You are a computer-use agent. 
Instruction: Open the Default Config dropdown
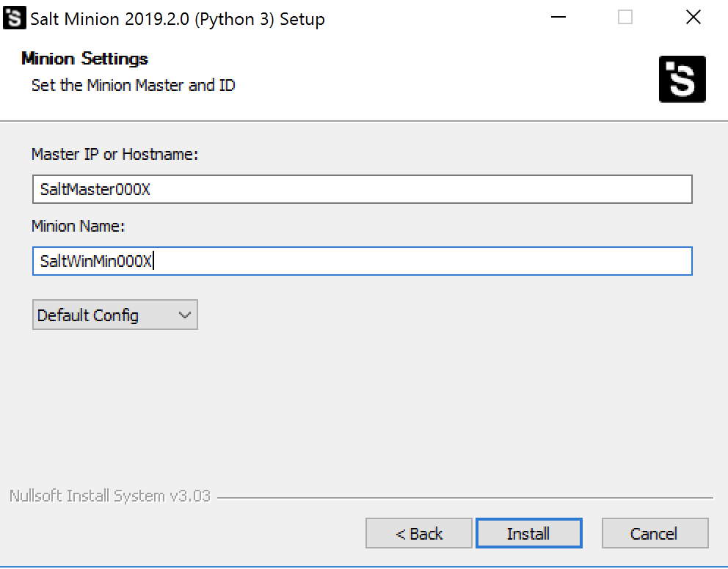click(115, 315)
